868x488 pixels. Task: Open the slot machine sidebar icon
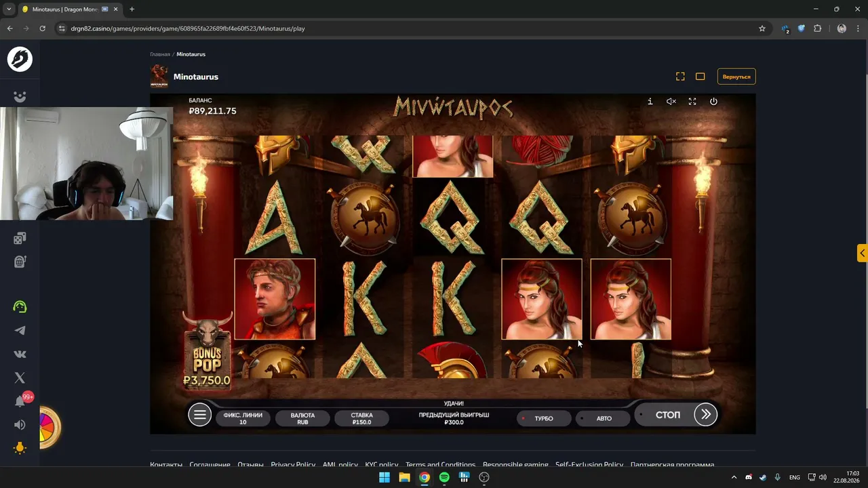click(20, 262)
